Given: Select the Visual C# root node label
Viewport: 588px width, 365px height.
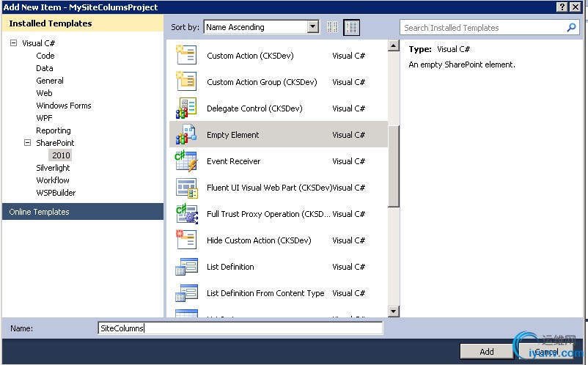Looking at the screenshot, I should click(39, 43).
